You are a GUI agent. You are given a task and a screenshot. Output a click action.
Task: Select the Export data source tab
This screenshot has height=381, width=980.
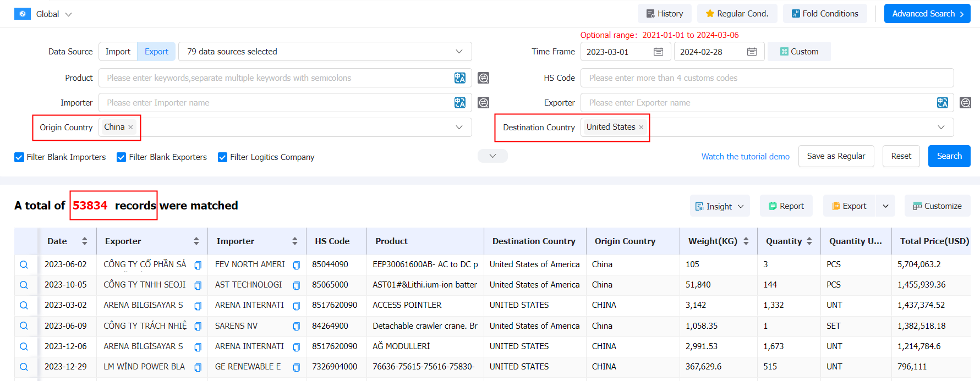click(156, 52)
